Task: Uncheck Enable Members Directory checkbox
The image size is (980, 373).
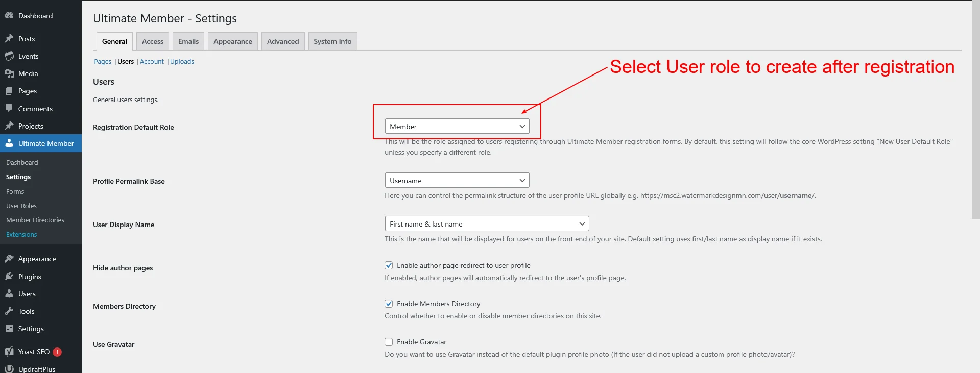Action: coord(389,304)
